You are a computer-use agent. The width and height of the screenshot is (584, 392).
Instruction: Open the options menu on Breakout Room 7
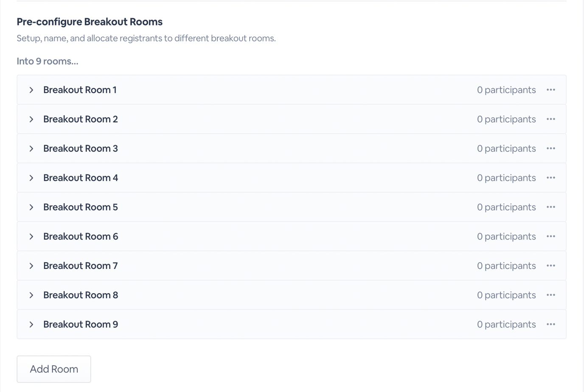pos(550,266)
